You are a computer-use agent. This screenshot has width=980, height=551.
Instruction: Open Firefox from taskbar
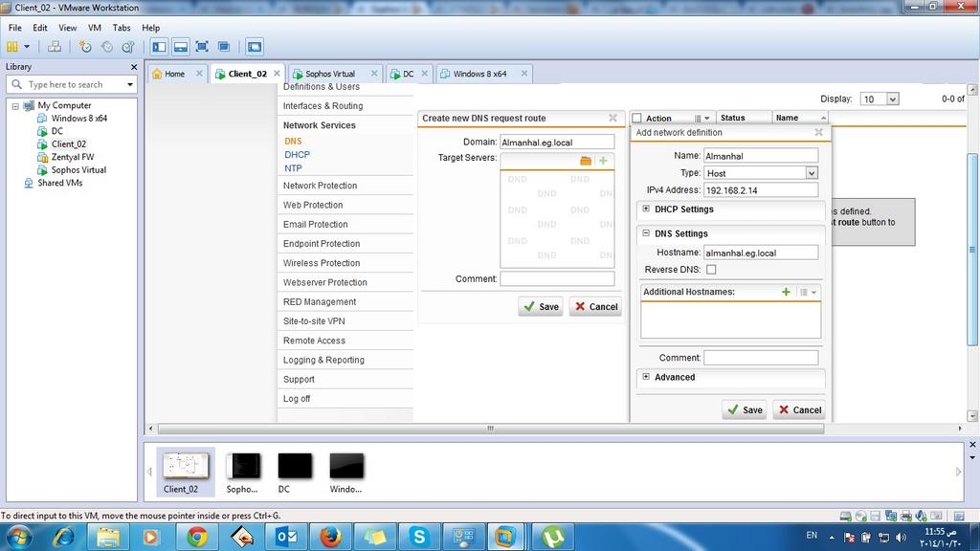click(330, 537)
